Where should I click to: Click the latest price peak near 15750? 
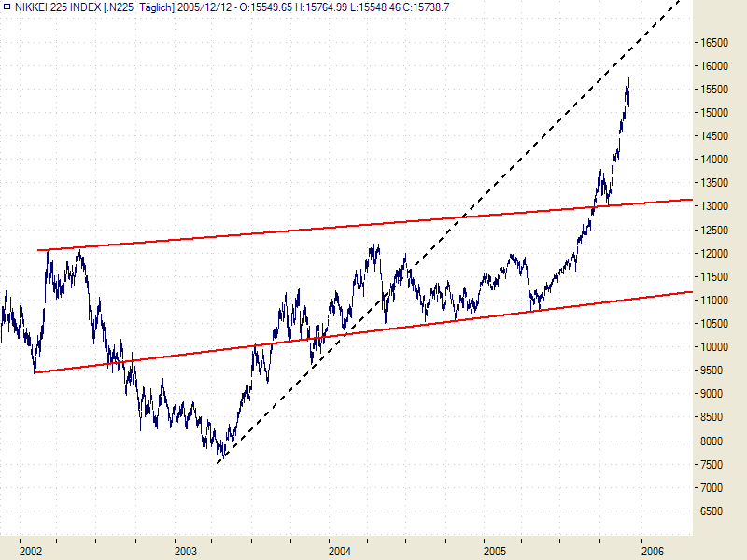(x=628, y=77)
